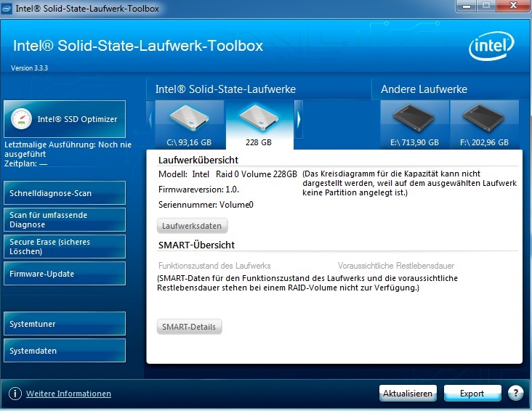Open the Intel SSD Optimizer tool
Image resolution: width=532 pixels, height=411 pixels.
(65, 119)
